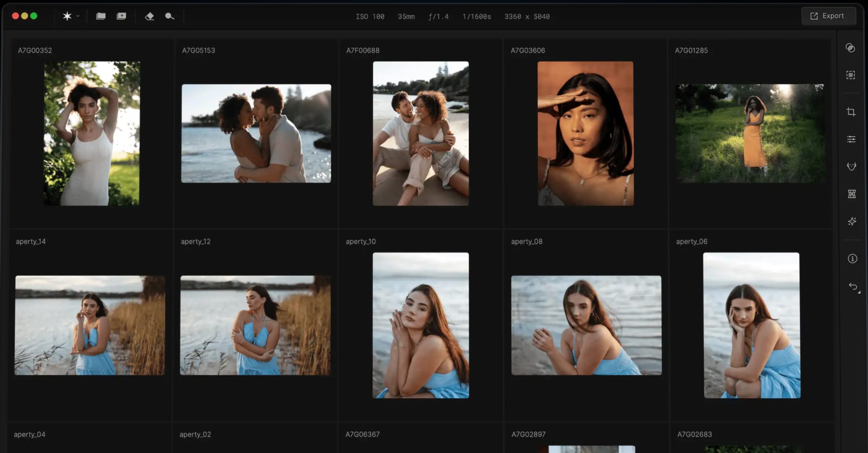Click the sparkle AI enhance icon
The width and height of the screenshot is (868, 453).
click(852, 221)
